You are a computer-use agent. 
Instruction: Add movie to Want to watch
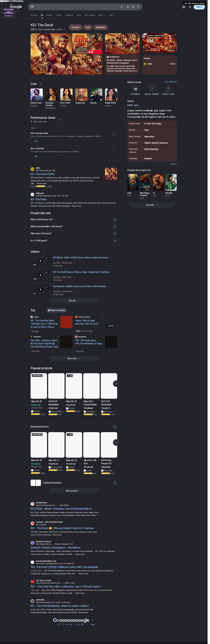[x=168, y=89]
